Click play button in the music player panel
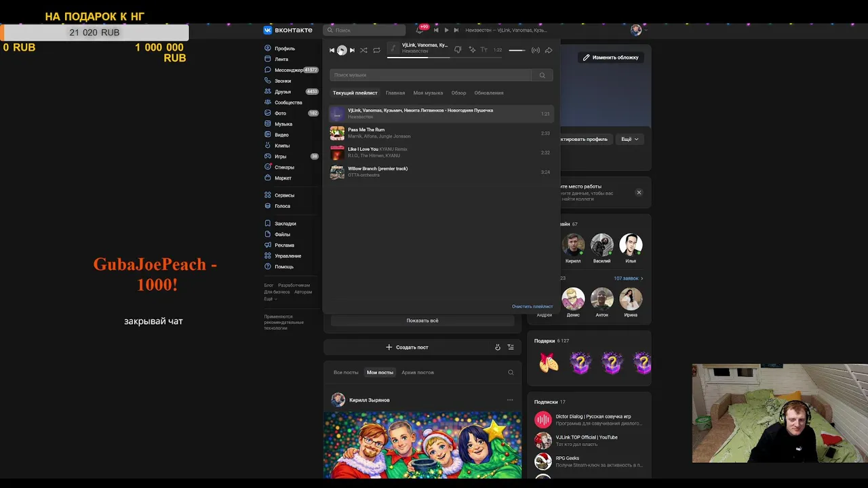This screenshot has height=488, width=868. [x=342, y=50]
